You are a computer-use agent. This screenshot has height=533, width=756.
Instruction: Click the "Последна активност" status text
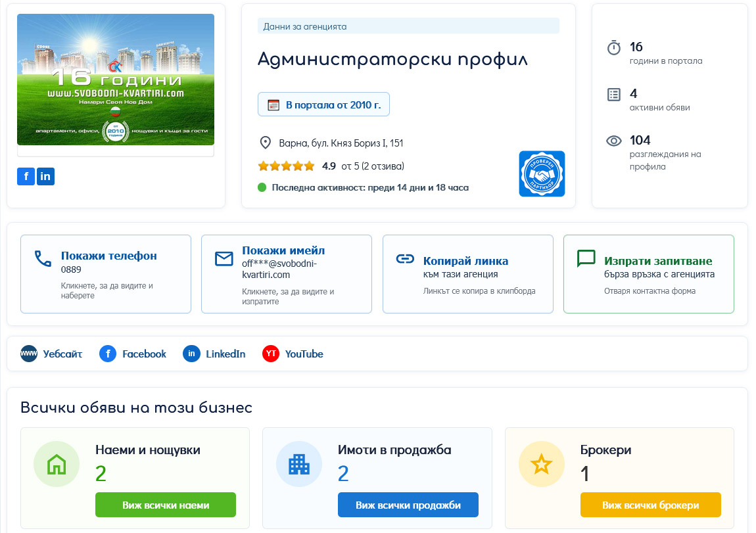370,187
